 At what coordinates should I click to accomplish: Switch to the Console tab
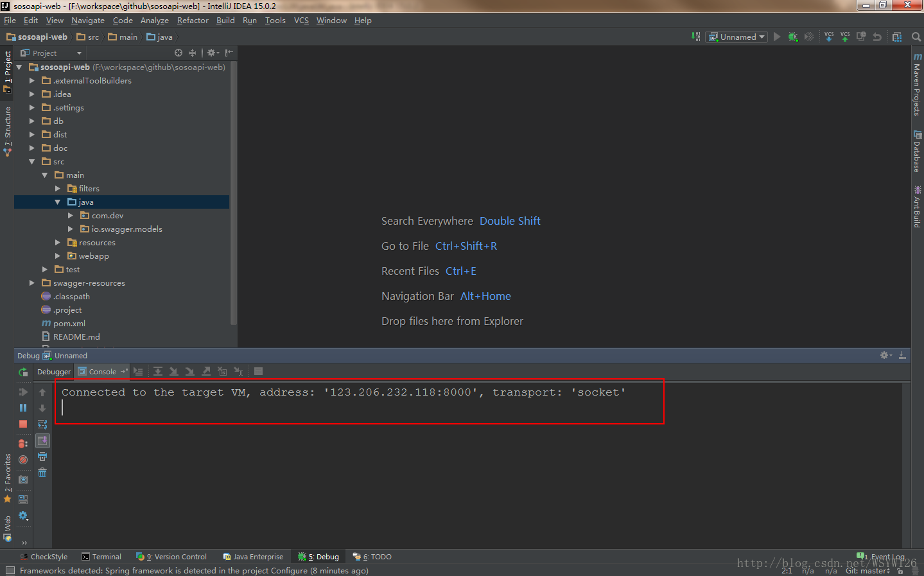pos(102,372)
